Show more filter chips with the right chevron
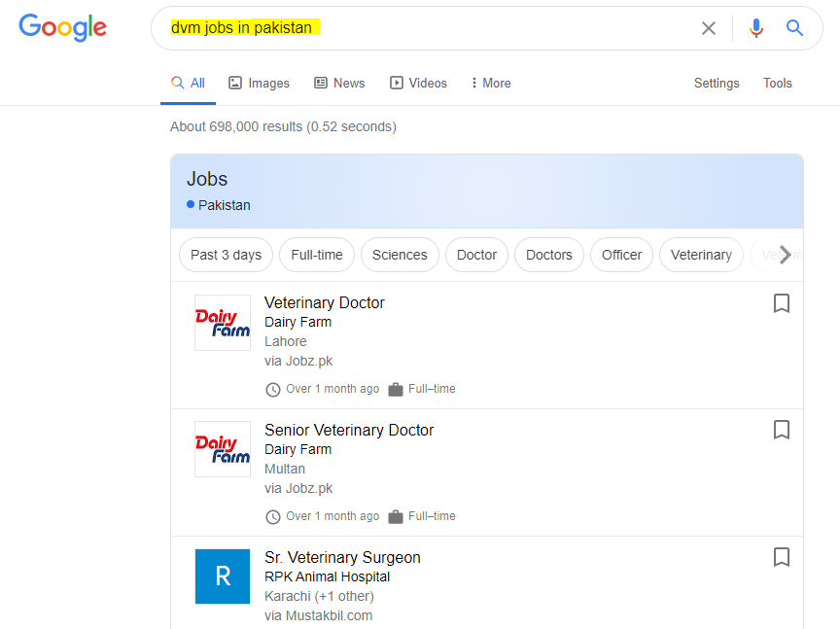Image resolution: width=840 pixels, height=629 pixels. 785,255
